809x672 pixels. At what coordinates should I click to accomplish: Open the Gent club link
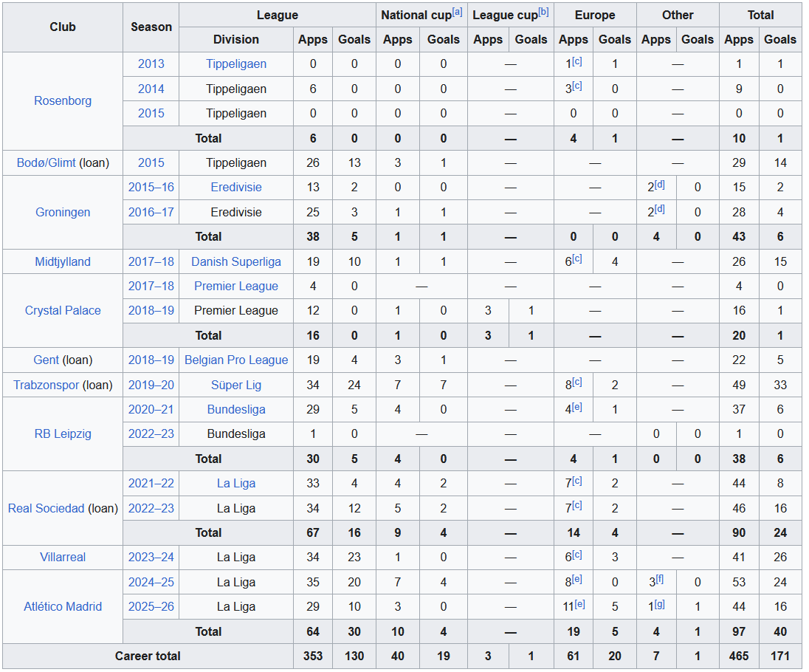[x=46, y=360]
